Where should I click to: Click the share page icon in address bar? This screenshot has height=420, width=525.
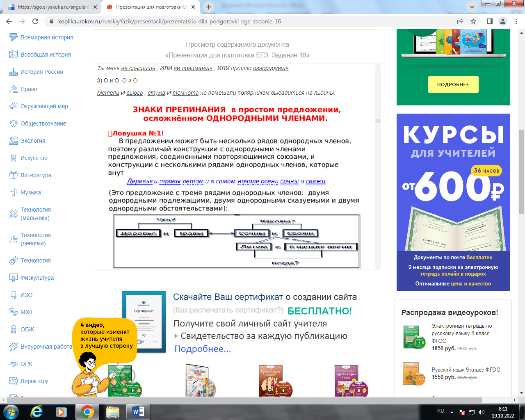[460, 21]
